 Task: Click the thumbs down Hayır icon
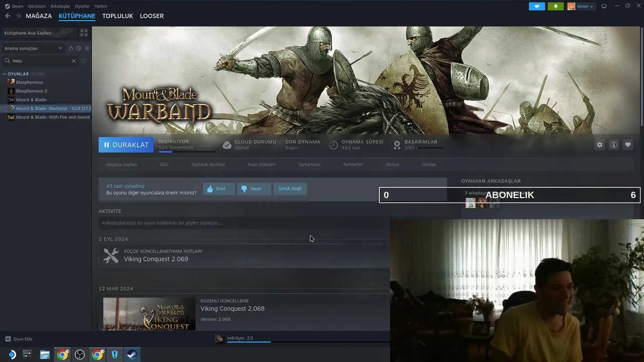coord(244,189)
